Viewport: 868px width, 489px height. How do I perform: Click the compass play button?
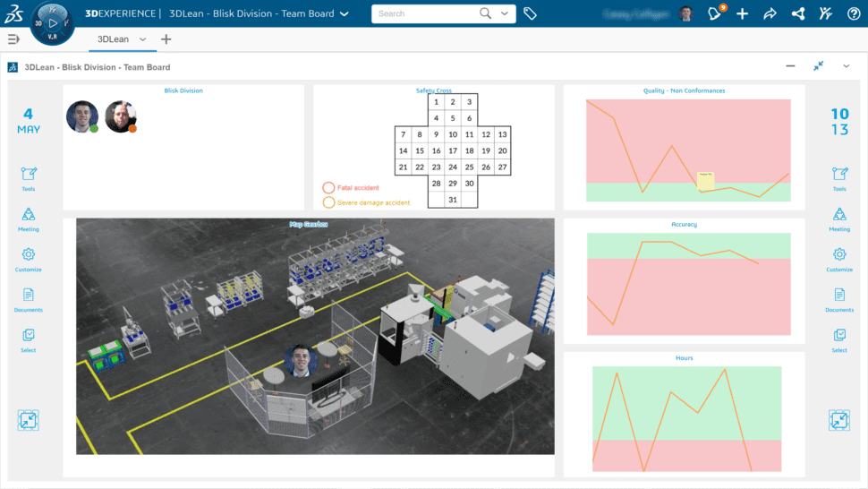click(x=53, y=23)
